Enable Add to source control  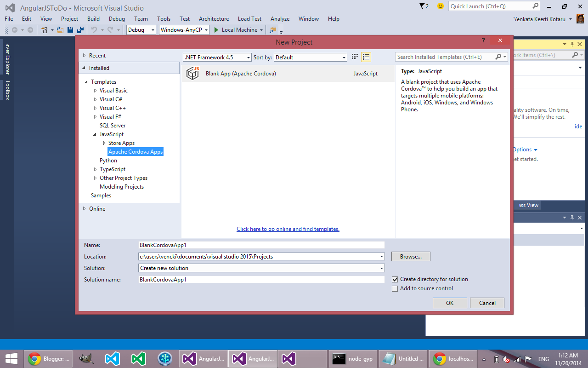394,288
